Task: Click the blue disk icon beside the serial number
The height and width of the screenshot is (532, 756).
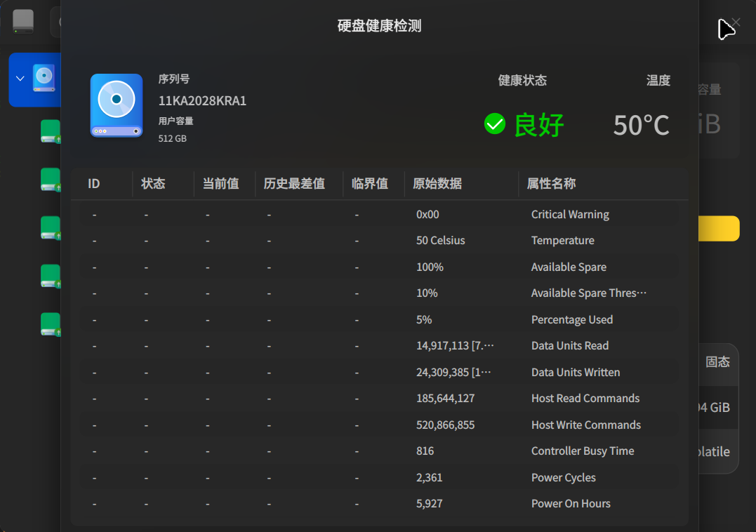Action: tap(117, 105)
